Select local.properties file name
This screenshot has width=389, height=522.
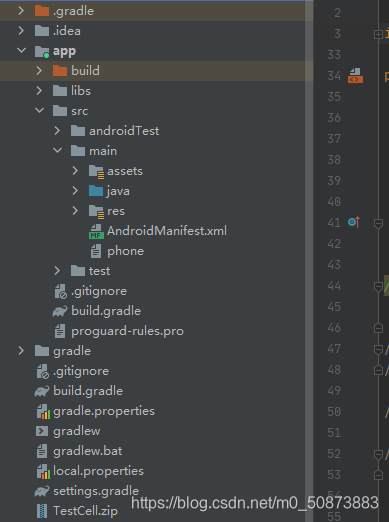tap(98, 471)
